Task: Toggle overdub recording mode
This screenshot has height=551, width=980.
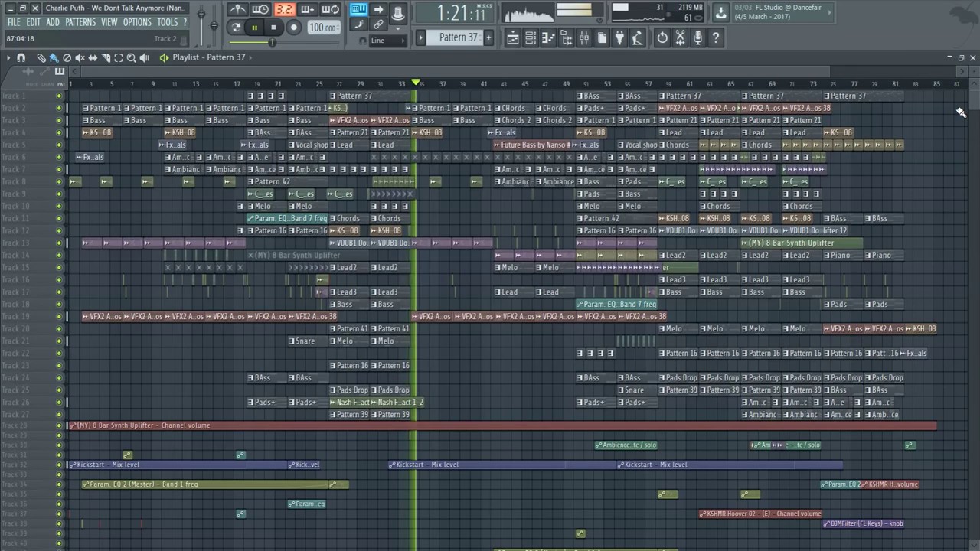Action: [x=308, y=9]
